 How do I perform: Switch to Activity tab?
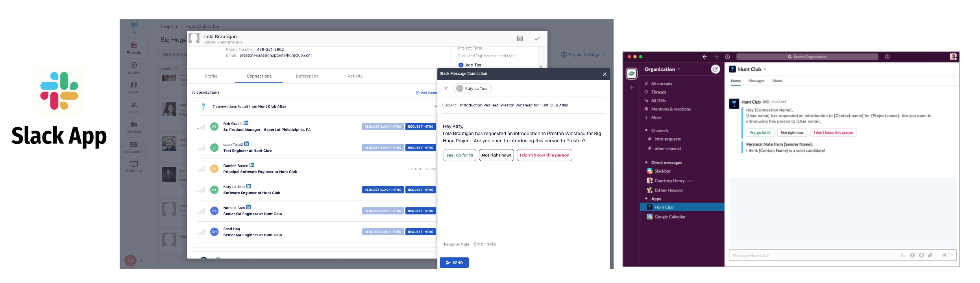tap(355, 76)
